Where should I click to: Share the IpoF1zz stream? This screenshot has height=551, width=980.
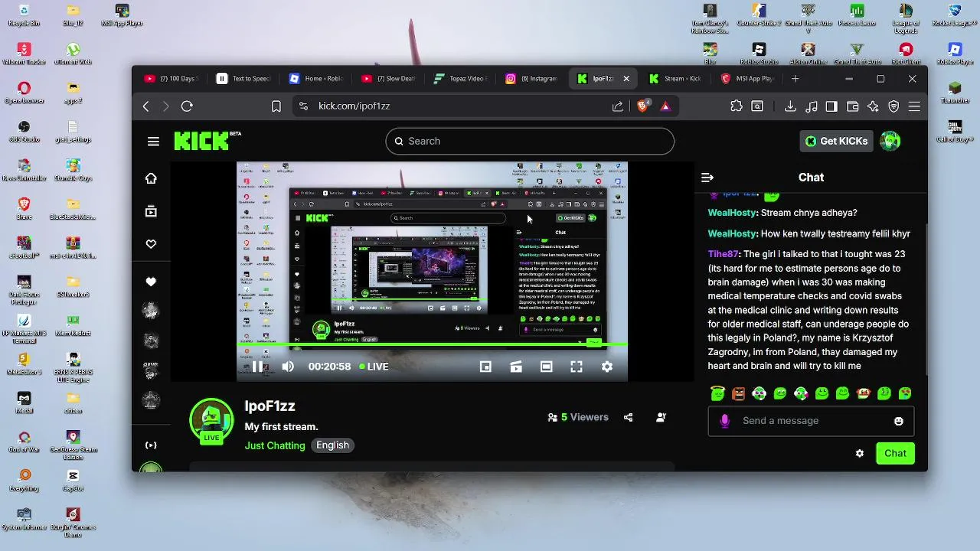click(x=629, y=417)
